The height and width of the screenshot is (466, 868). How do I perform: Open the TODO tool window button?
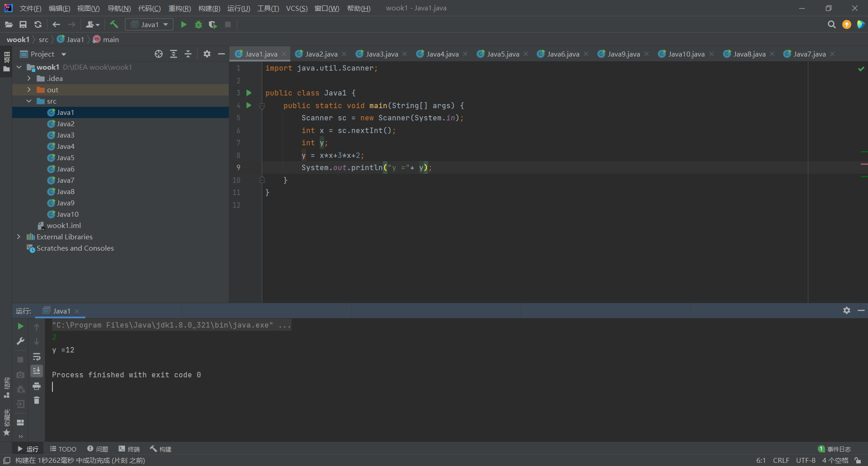pos(63,449)
